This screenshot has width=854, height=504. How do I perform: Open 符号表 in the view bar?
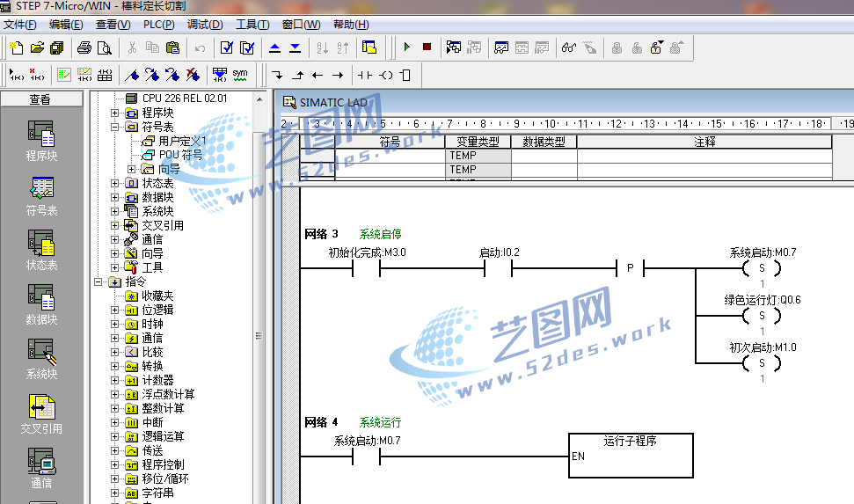click(x=41, y=196)
